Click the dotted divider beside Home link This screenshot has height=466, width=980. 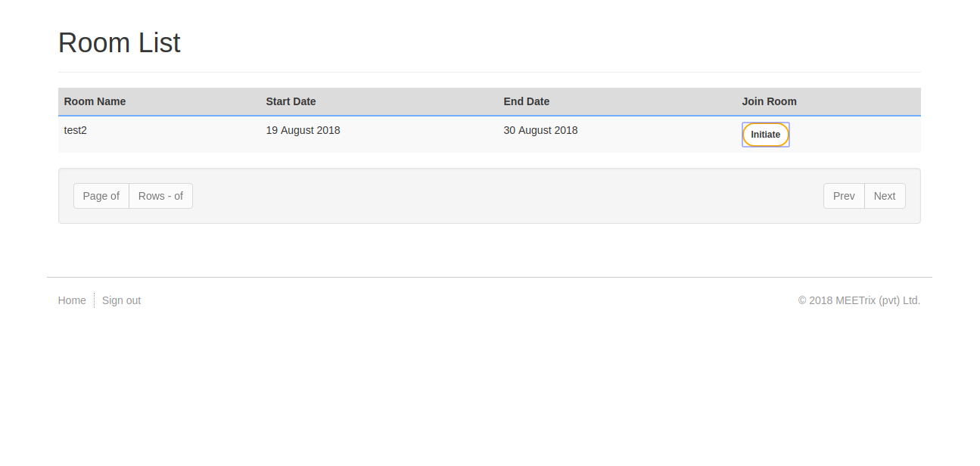[94, 300]
